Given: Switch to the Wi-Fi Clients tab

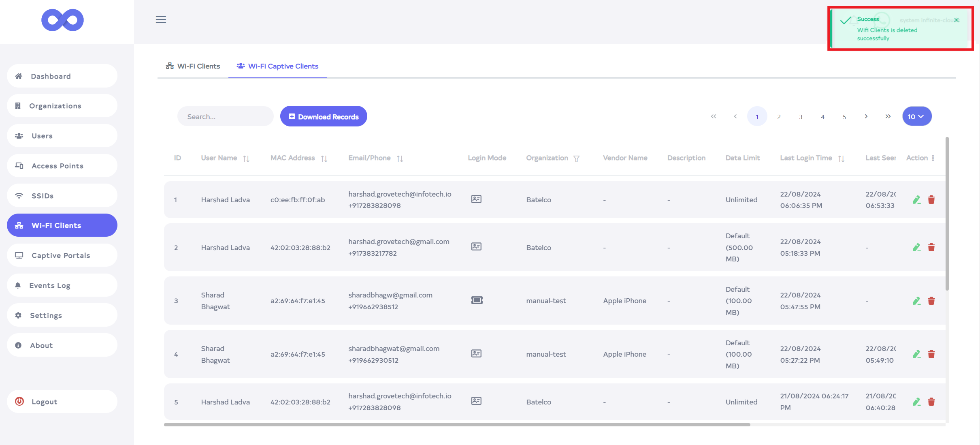Looking at the screenshot, I should 193,66.
